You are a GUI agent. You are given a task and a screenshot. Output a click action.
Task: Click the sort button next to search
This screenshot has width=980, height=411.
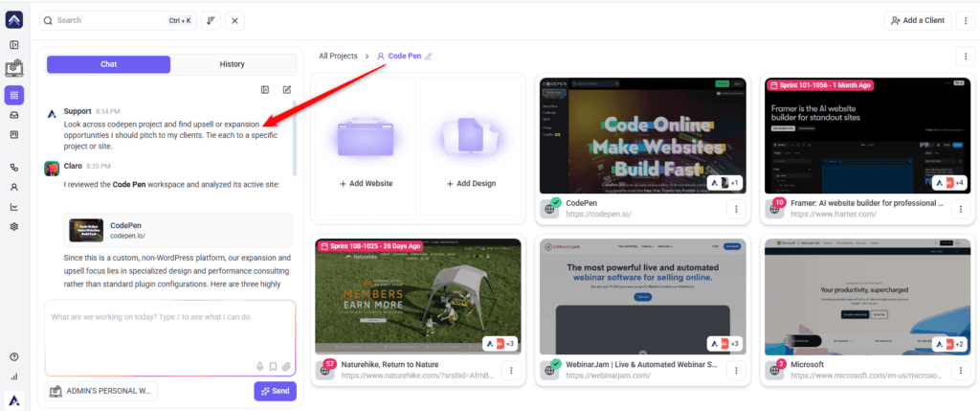(211, 21)
